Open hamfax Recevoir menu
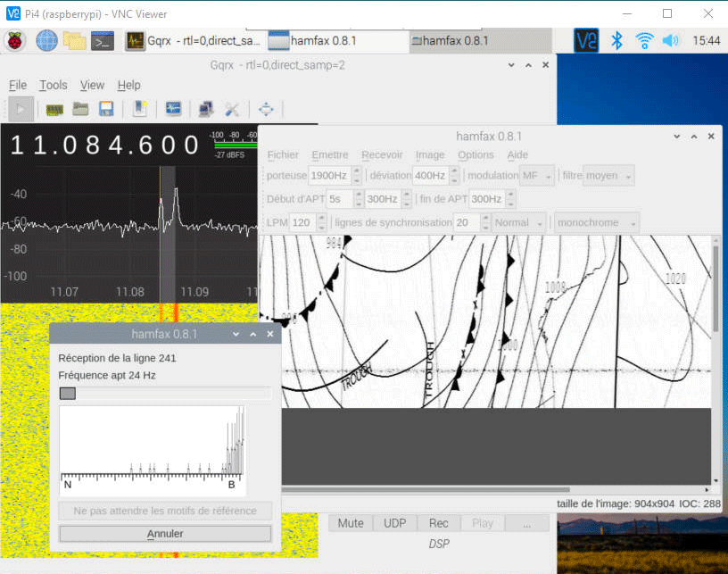The height and width of the screenshot is (574, 728). pos(382,154)
